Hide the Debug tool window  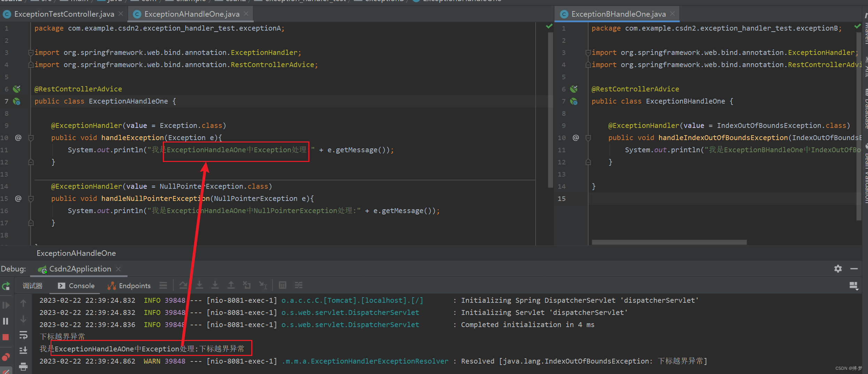point(854,269)
